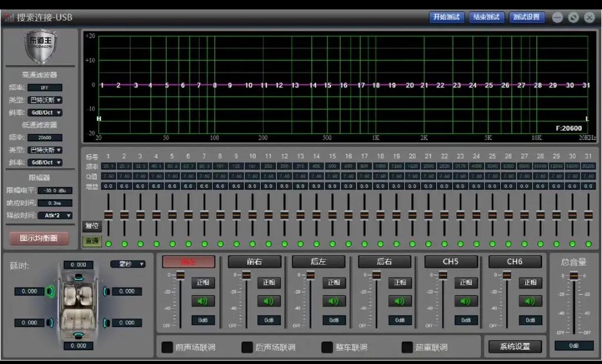Click the 乐道主 shield logo

tap(41, 47)
